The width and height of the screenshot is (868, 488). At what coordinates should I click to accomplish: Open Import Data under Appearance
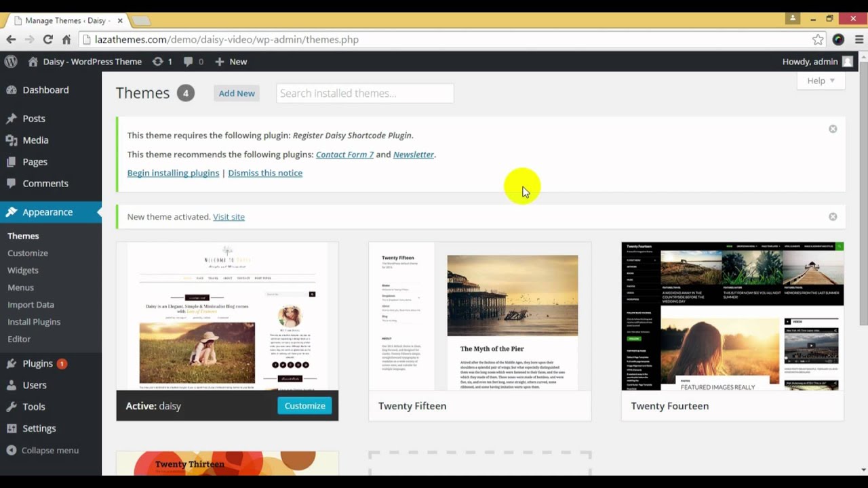pyautogui.click(x=31, y=304)
